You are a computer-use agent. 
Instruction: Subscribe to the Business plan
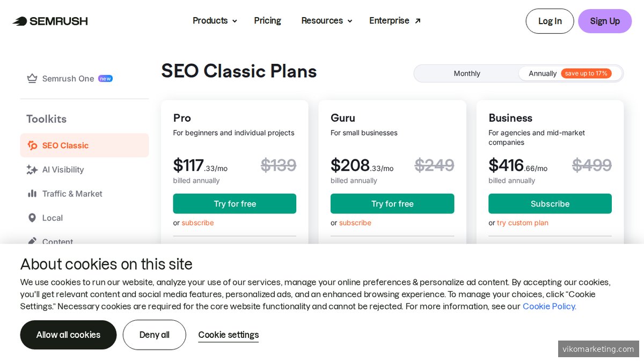pyautogui.click(x=550, y=204)
